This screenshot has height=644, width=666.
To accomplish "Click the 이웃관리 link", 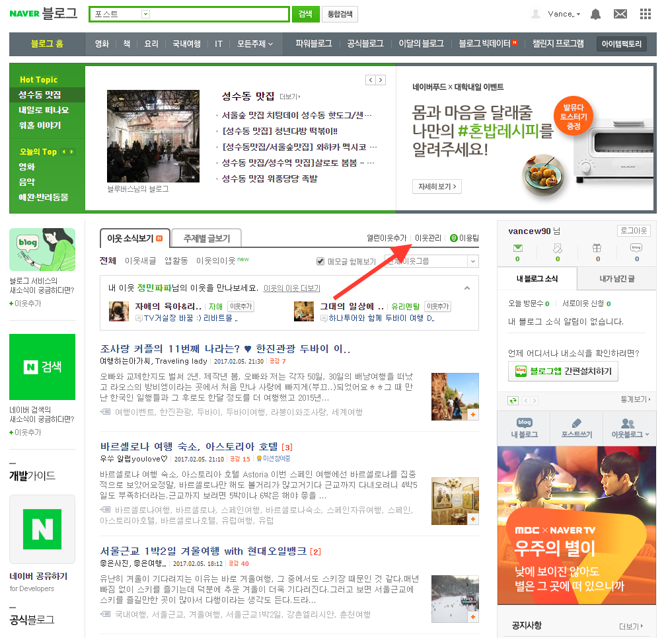I will coord(428,238).
